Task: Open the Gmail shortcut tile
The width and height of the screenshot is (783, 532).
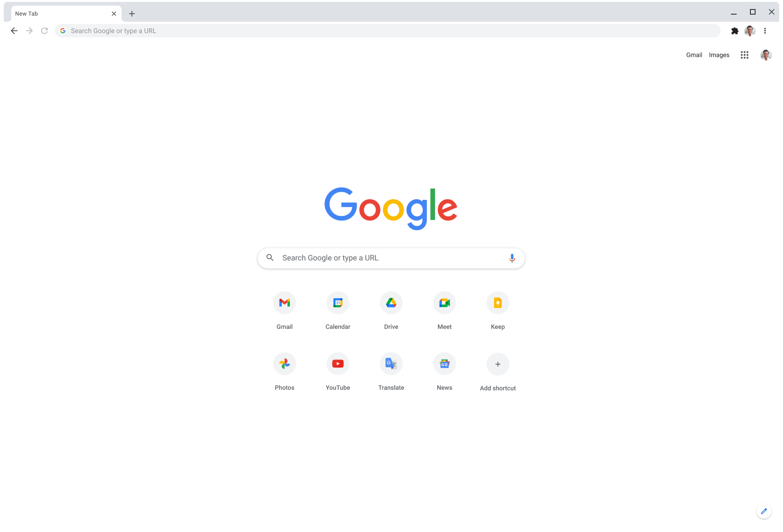Action: pos(284,303)
